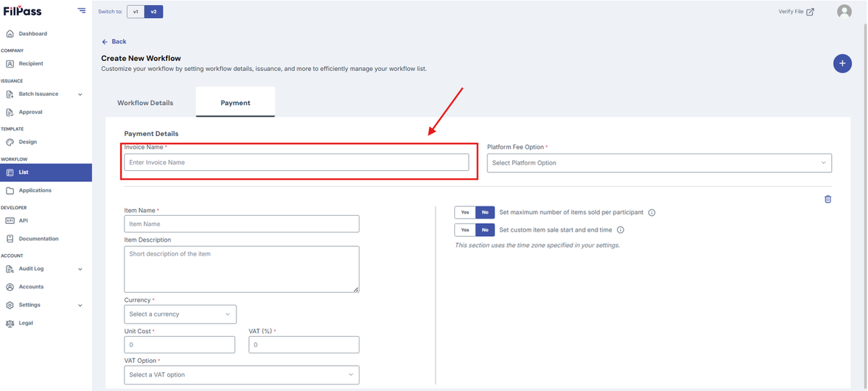Click the 'Create New Workflow' heading
Image resolution: width=868 pixels, height=391 pixels.
coord(141,58)
